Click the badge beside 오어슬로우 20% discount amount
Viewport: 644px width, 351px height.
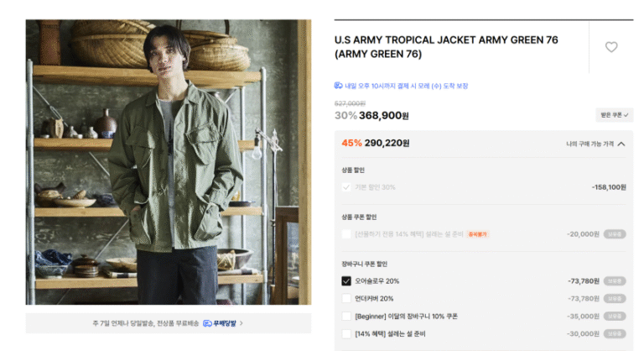coord(615,281)
